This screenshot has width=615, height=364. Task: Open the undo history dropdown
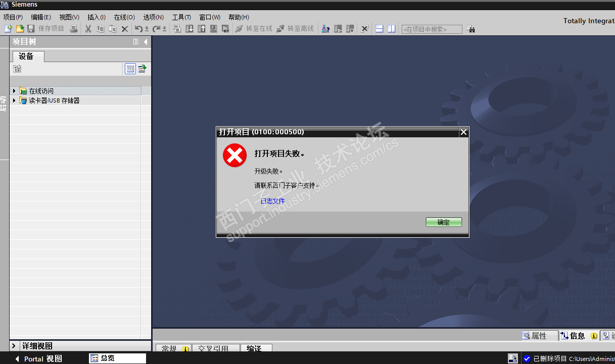click(x=147, y=29)
